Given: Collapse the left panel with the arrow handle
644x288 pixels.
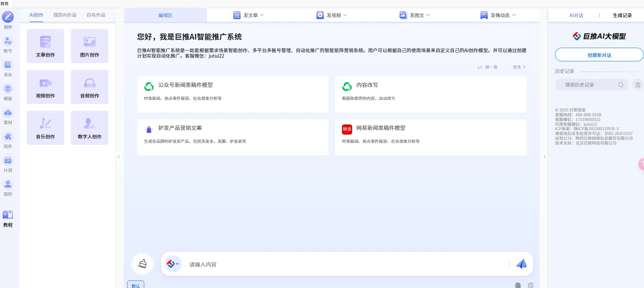Looking at the screenshot, I should pyautogui.click(x=119, y=157).
